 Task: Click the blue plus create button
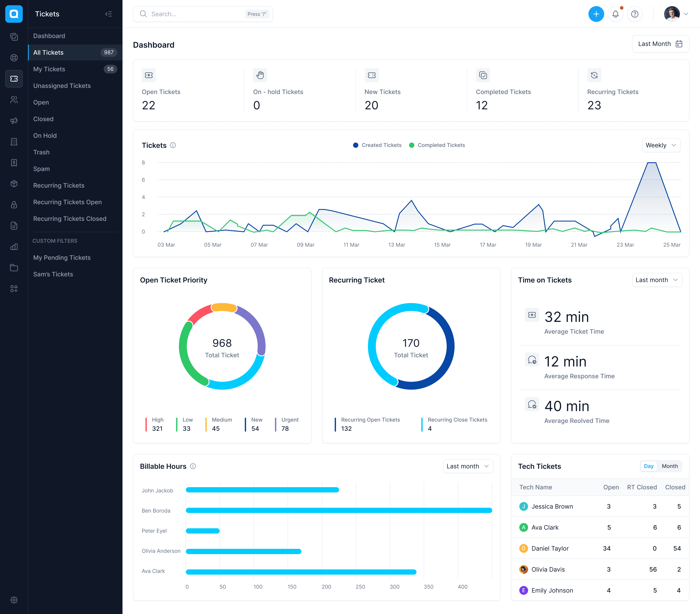point(596,14)
